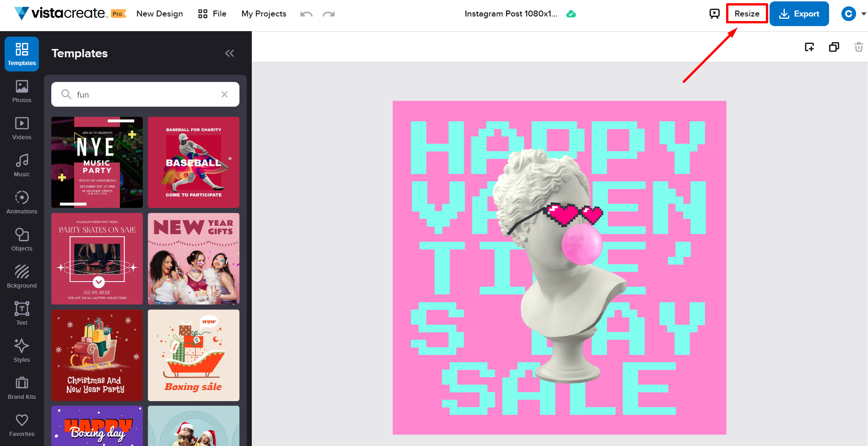
Task: Duplicate the page using copy icon
Action: point(834,47)
